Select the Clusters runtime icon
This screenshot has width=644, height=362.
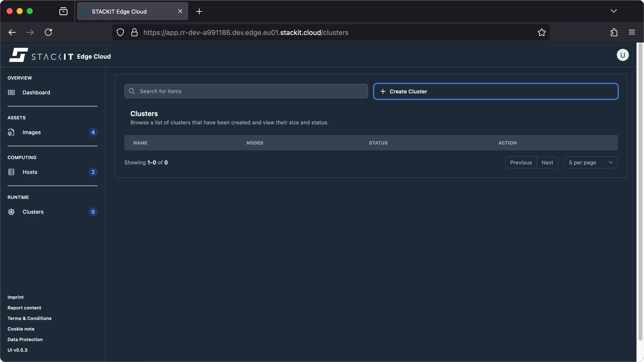pyautogui.click(x=11, y=212)
